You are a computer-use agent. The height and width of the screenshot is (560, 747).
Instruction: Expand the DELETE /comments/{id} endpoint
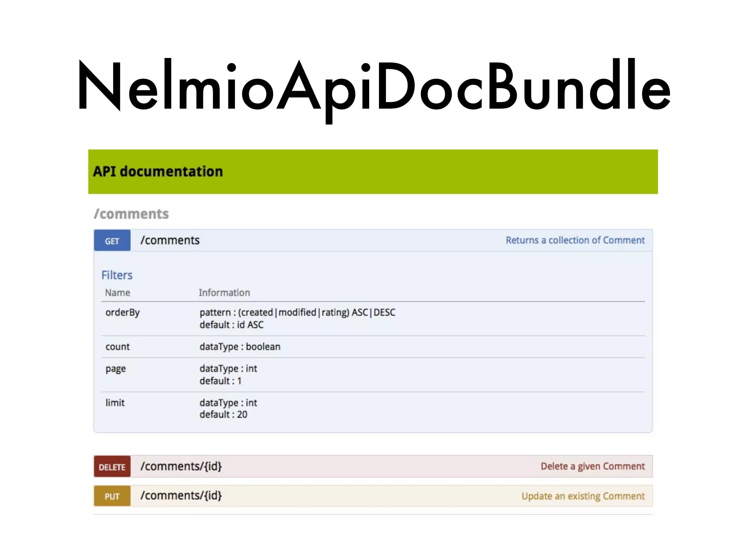pos(373,467)
